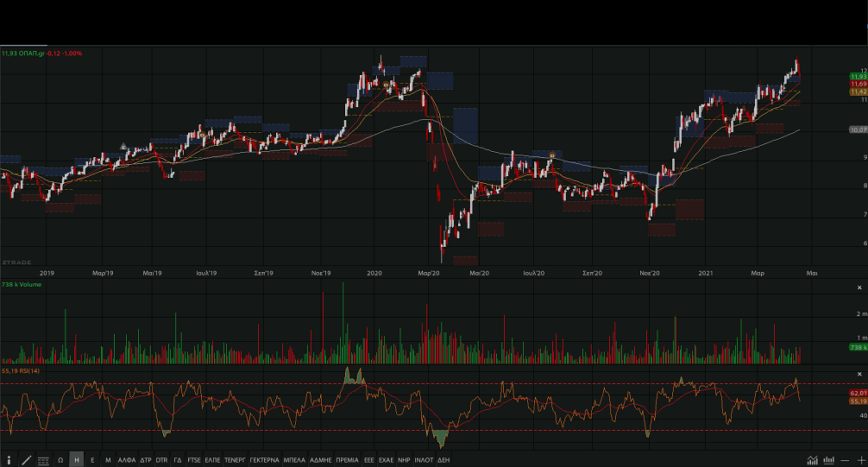Switch to the M monthly timeframe
Screen dimensions: 868x467
point(108,460)
